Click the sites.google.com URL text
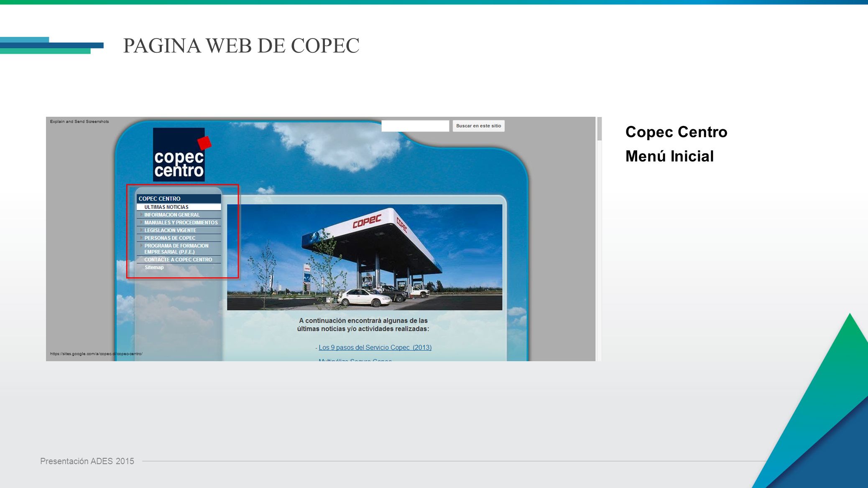 tap(96, 354)
